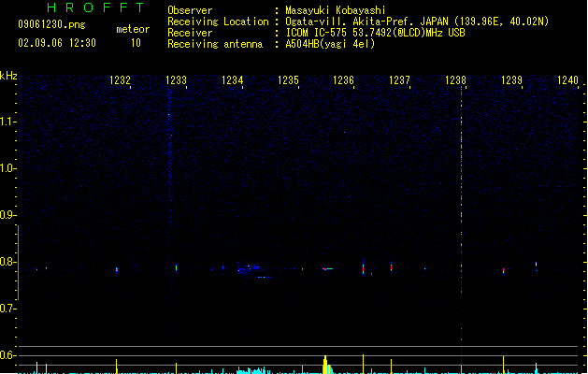Click the 1238 time axis label
The width and height of the screenshot is (588, 374).
pos(455,80)
